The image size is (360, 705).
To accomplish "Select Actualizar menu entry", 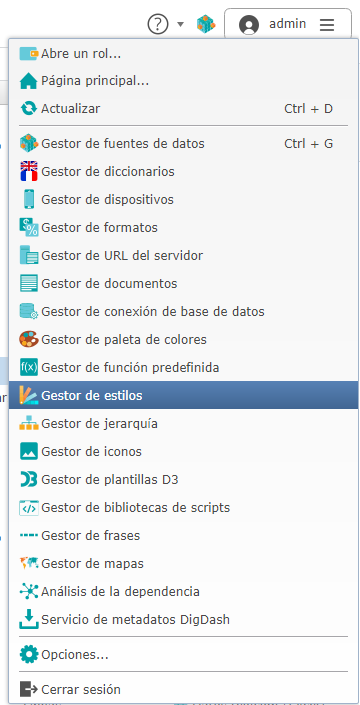I will [x=183, y=109].
